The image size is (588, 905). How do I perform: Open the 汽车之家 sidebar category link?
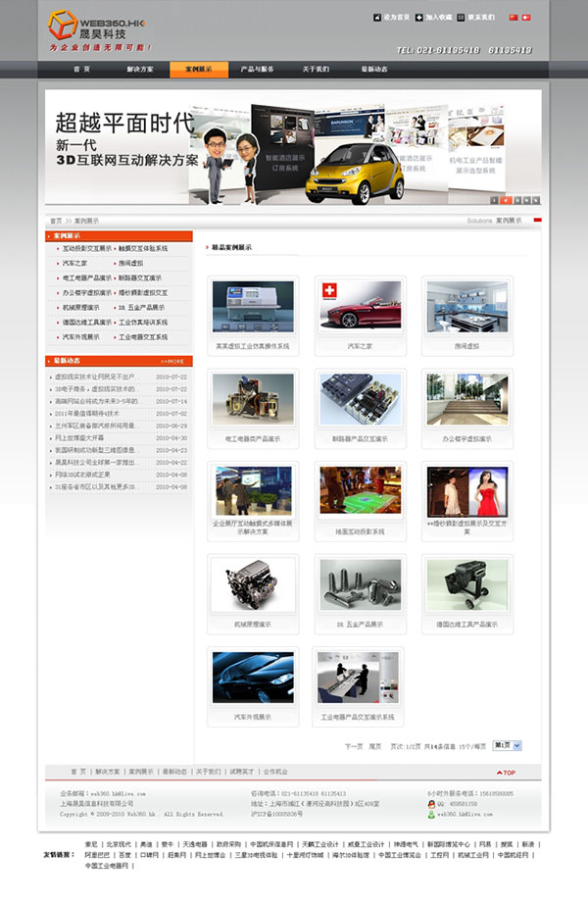pos(75,263)
